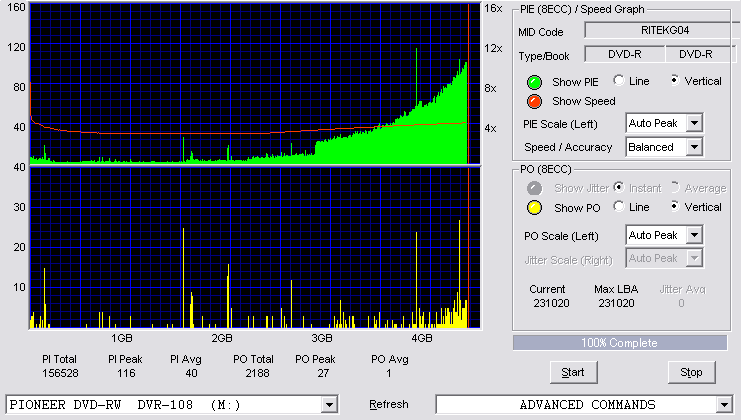
Task: Click the second DVD-R Type/Book field
Action: [x=700, y=54]
